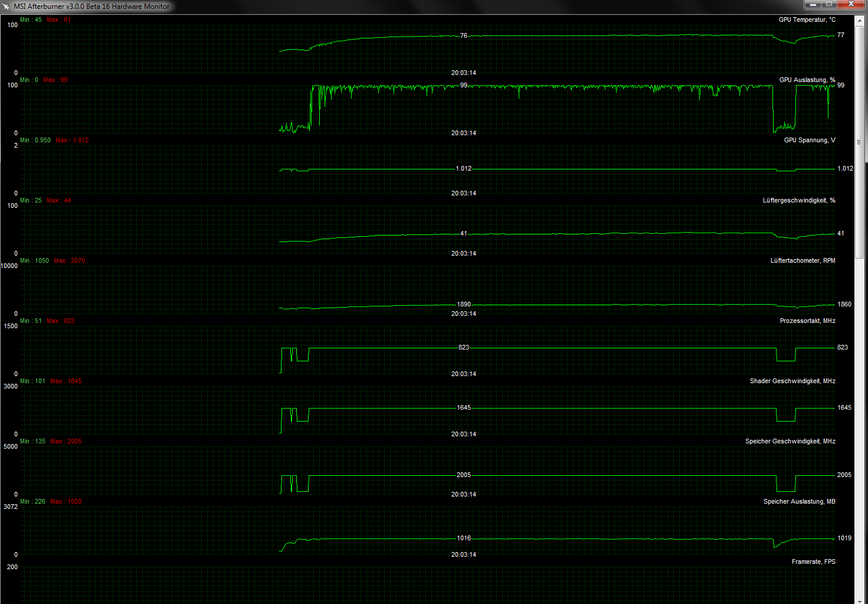Select the 'GPU Auslastung, %' graph label
The width and height of the screenshot is (868, 604).
coord(807,80)
